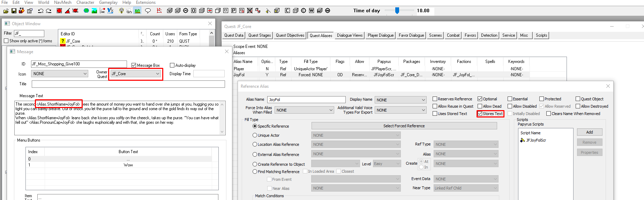Select the Unique Actor radio button
The height and width of the screenshot is (200, 644).
coord(255,135)
